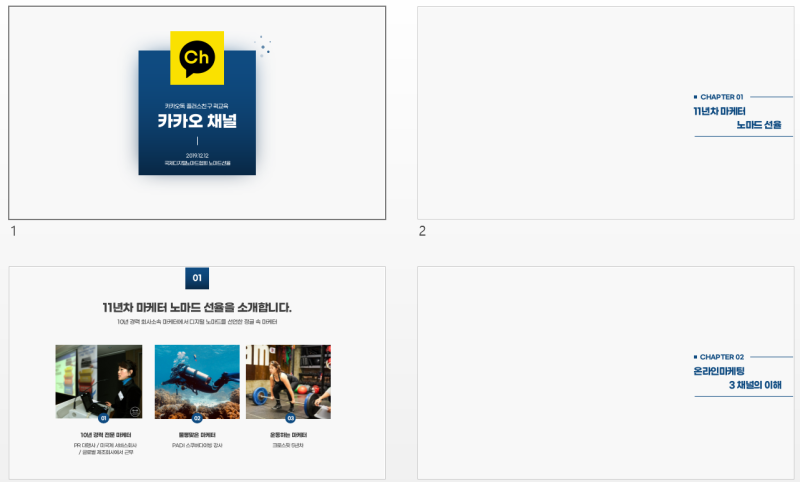
Task: Click the 3 채널의 이해 text
Action: (755, 385)
